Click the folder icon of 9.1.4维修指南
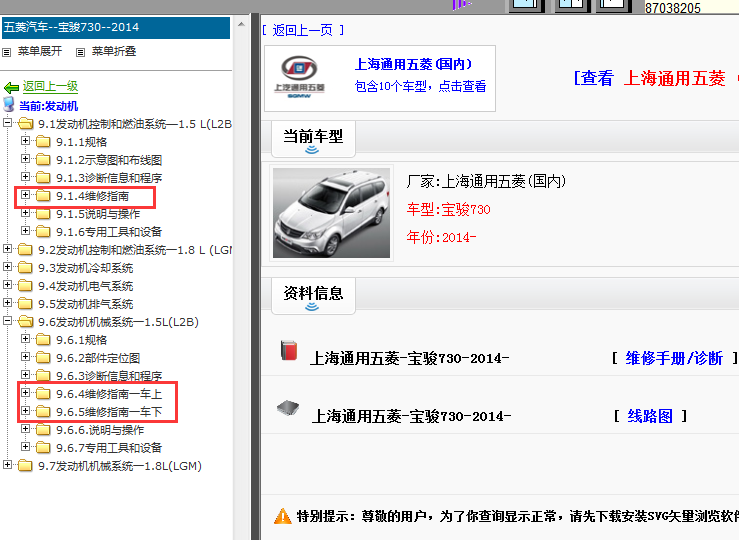This screenshot has width=739, height=540. 43,196
